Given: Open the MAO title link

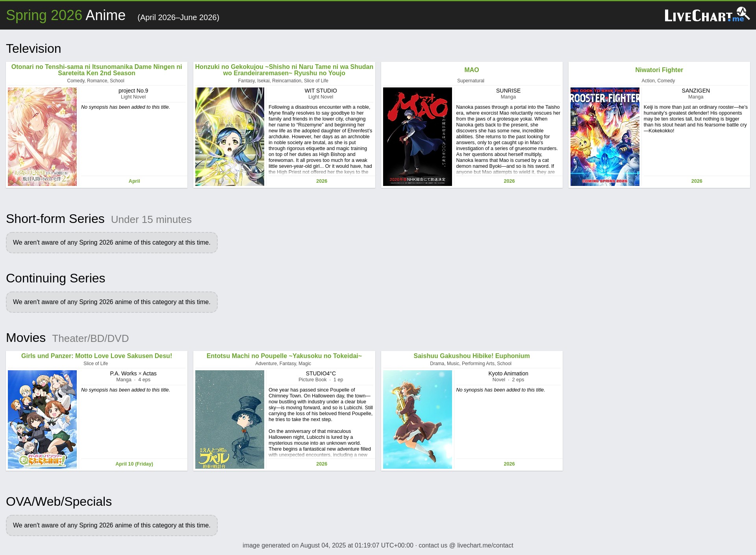Looking at the screenshot, I should (x=471, y=70).
